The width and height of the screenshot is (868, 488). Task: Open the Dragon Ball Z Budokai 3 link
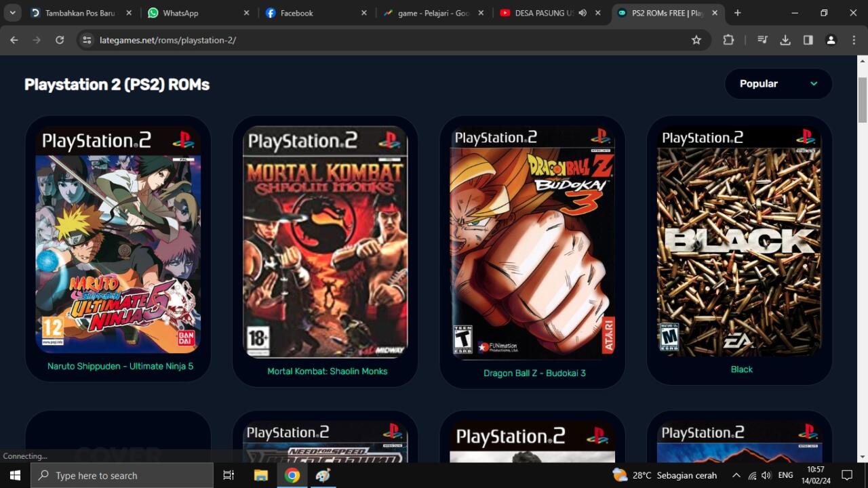[x=534, y=373]
